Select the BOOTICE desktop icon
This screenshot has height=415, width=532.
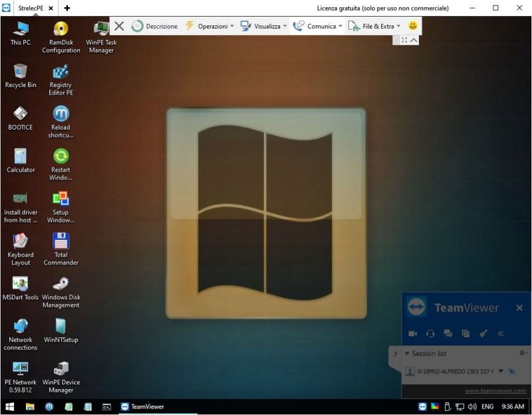coord(21,118)
